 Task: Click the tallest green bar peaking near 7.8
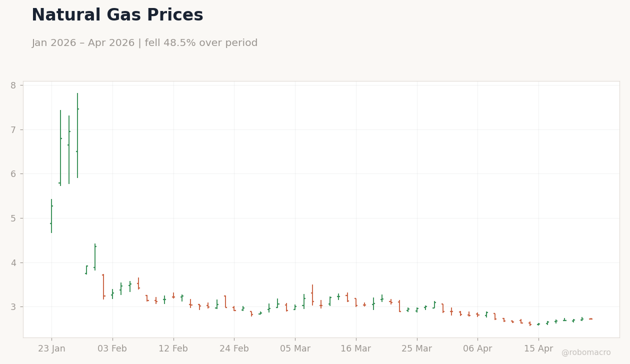pos(77,135)
